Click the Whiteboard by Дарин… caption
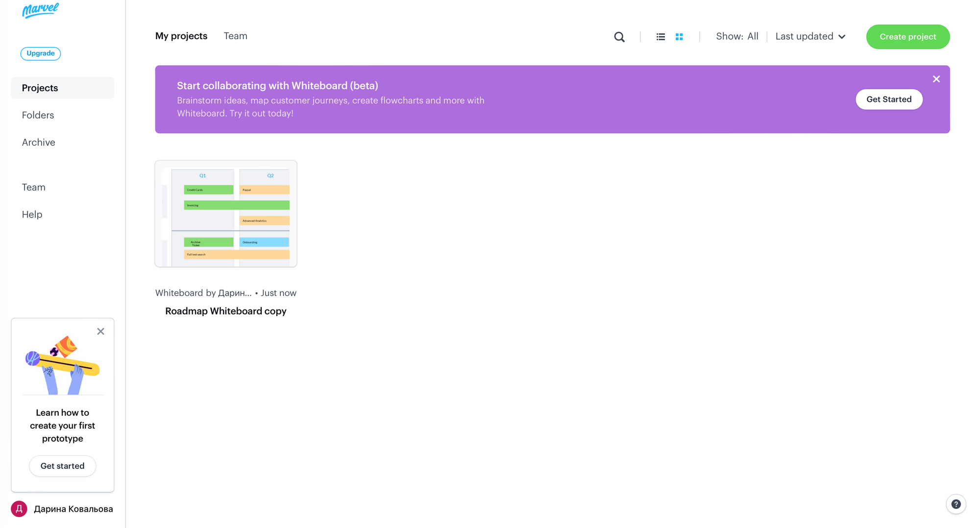The height and width of the screenshot is (528, 980). click(203, 293)
